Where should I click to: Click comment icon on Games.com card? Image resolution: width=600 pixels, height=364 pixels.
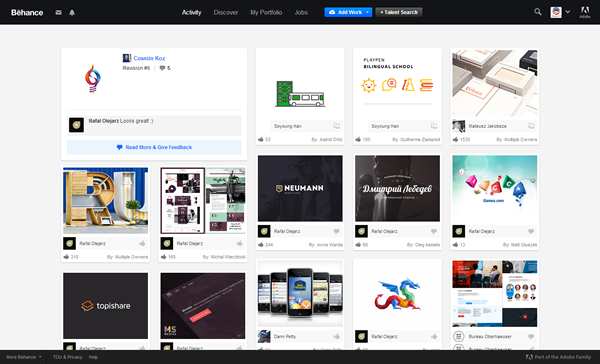(531, 231)
